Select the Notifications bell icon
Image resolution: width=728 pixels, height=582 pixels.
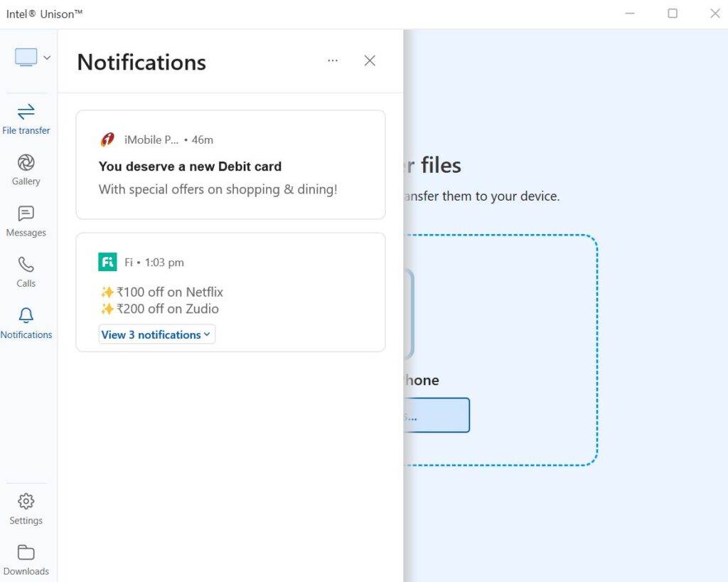point(26,316)
